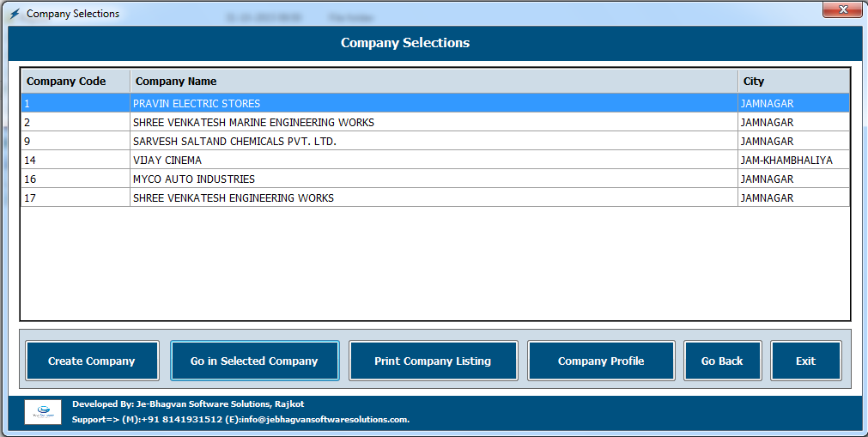The height and width of the screenshot is (437, 868).
Task: Click JAMNAGAR city of MYCO AUTO INDUSTRIES
Action: coord(794,179)
